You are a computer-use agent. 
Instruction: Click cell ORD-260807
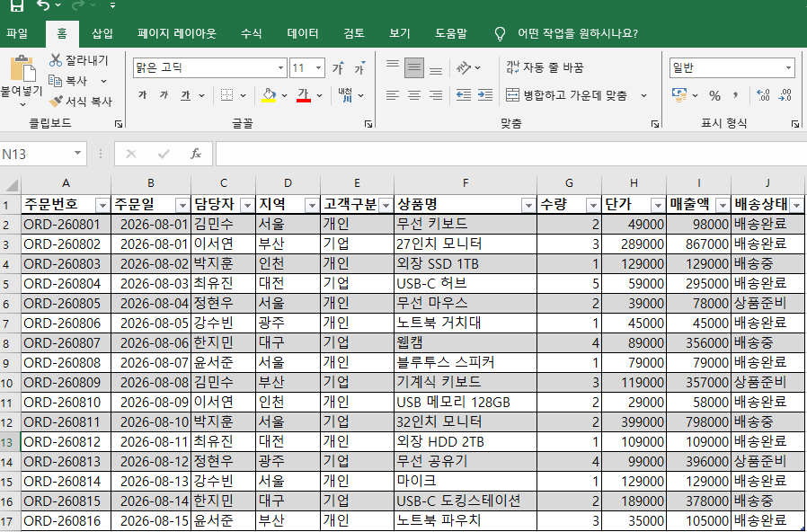click(66, 342)
